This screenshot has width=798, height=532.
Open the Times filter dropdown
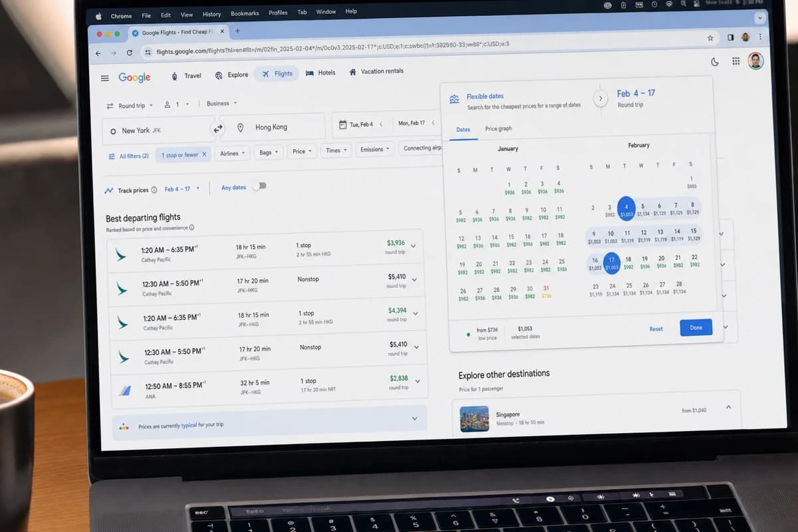click(336, 150)
